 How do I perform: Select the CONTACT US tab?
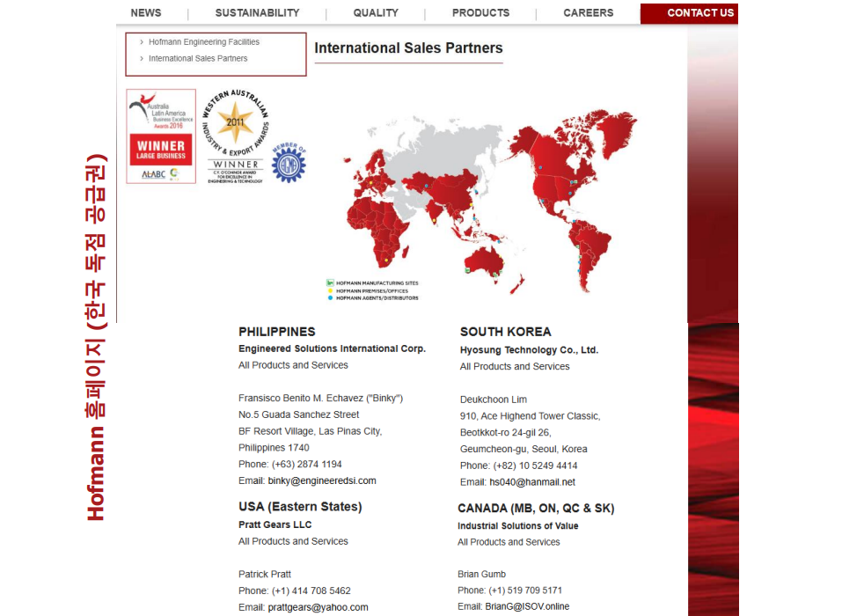point(689,13)
